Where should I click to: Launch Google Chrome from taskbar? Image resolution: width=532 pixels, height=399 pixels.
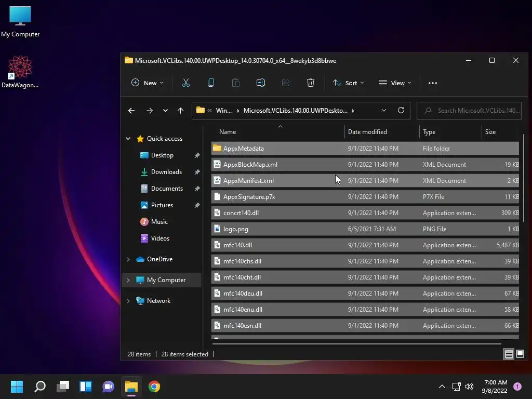tap(154, 387)
